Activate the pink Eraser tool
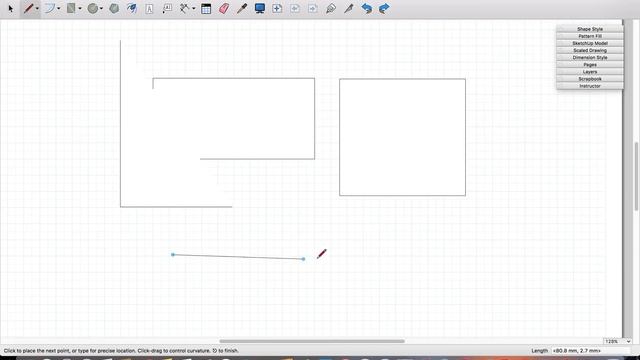640x360 pixels. [224, 9]
